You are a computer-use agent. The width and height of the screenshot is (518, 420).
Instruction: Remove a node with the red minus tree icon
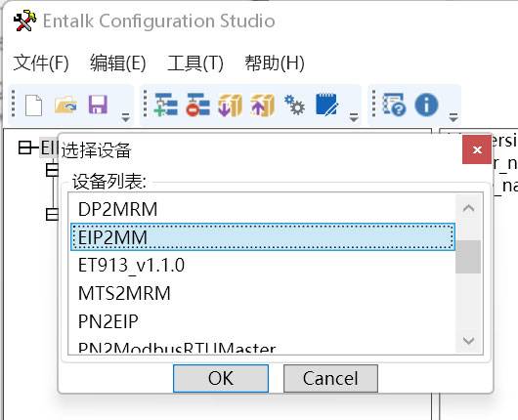click(197, 105)
